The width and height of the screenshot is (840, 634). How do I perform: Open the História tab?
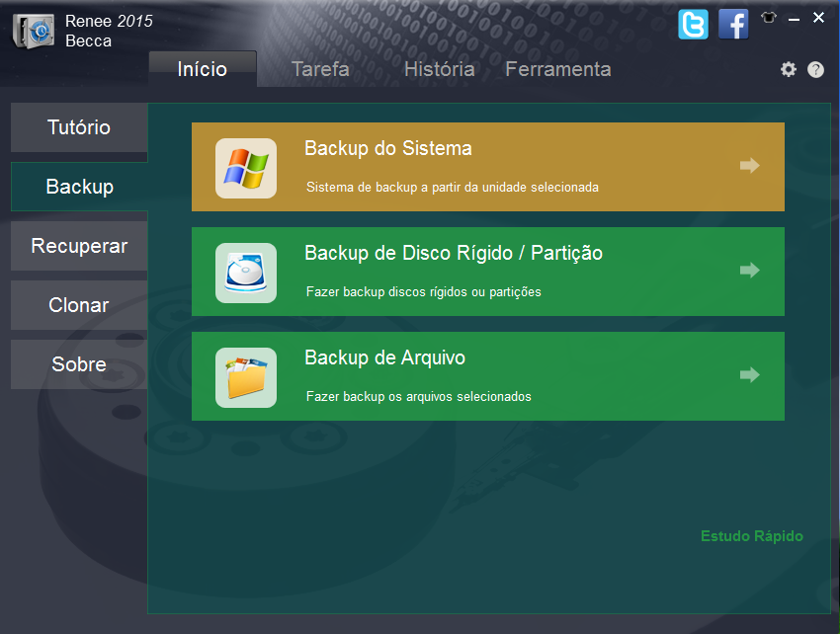pos(440,69)
